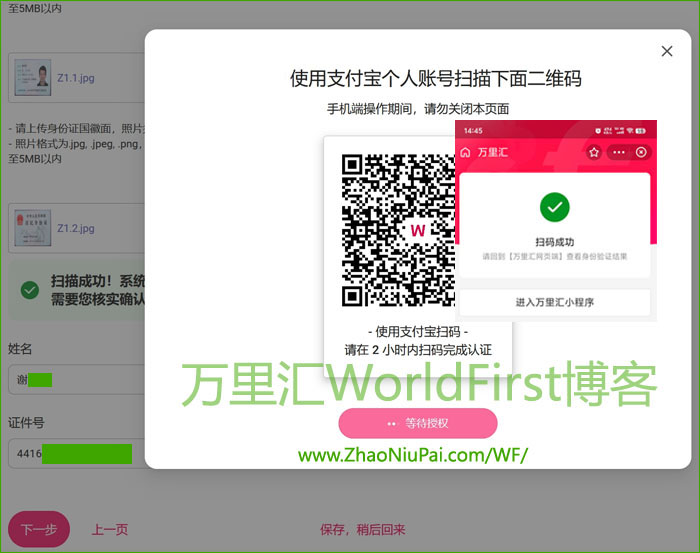Image resolution: width=700 pixels, height=553 pixels.
Task: Click the 请在 2 小时内扫码完成认证 text
Action: pyautogui.click(x=418, y=350)
